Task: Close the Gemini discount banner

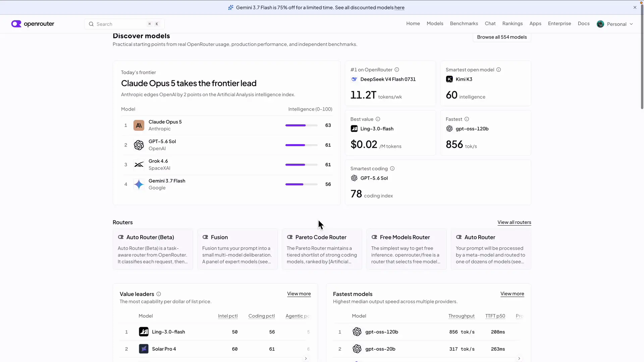Action: click(x=635, y=7)
